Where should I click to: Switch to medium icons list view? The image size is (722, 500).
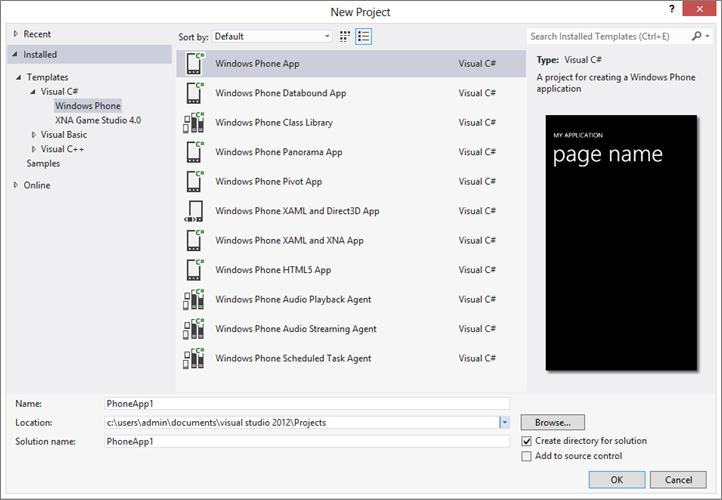point(363,36)
